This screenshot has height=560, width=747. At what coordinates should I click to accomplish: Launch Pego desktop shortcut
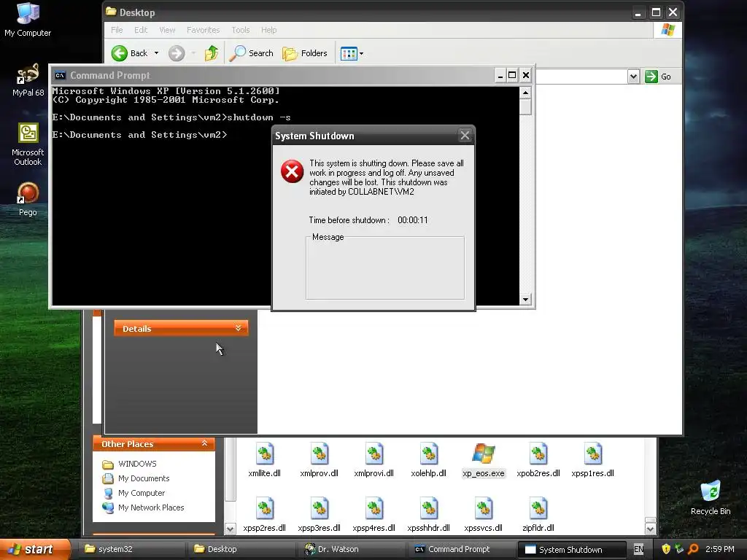(28, 199)
